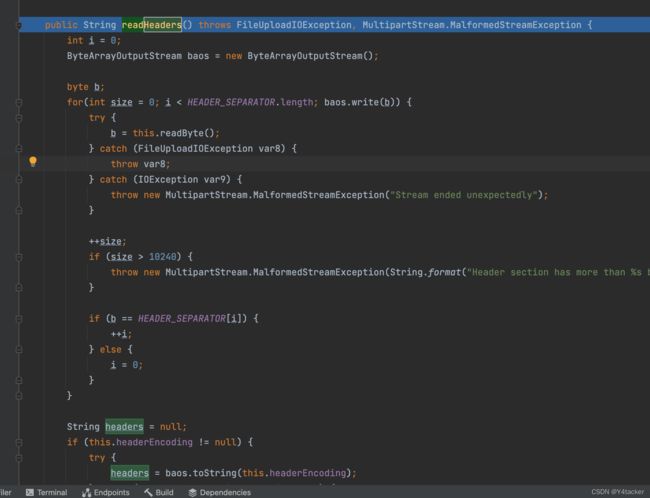The image size is (650, 498).
Task: Click the 'public' keyword of the method
Action: (x=61, y=25)
